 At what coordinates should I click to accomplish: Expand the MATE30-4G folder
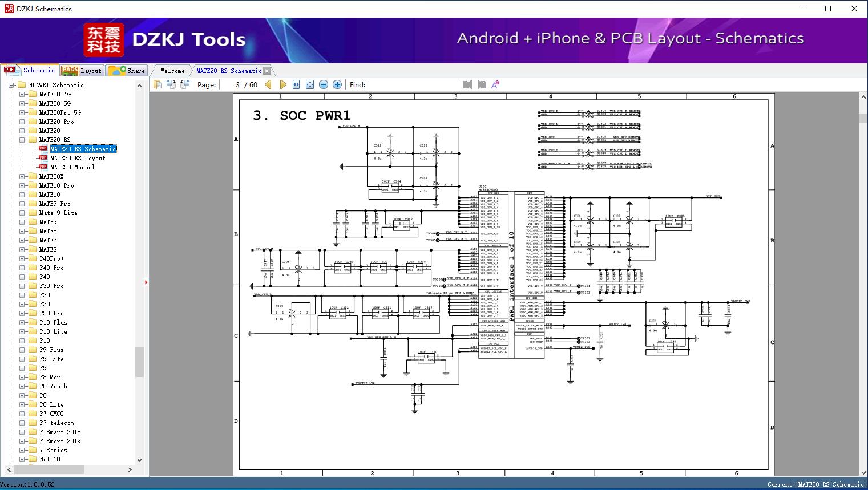click(22, 94)
